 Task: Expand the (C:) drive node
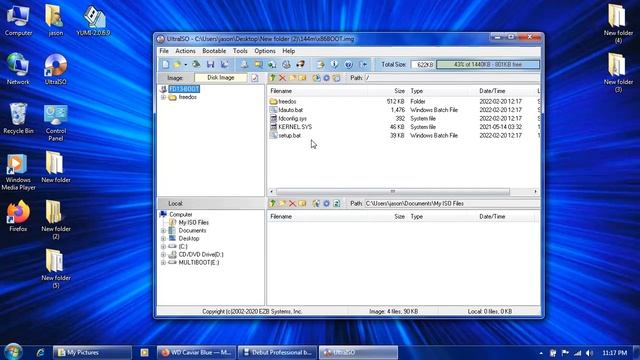[x=163, y=247]
